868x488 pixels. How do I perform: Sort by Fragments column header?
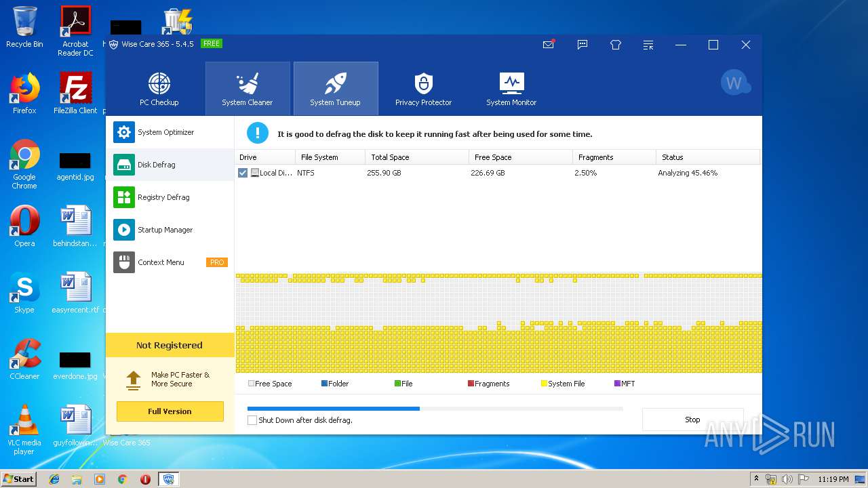tap(614, 157)
